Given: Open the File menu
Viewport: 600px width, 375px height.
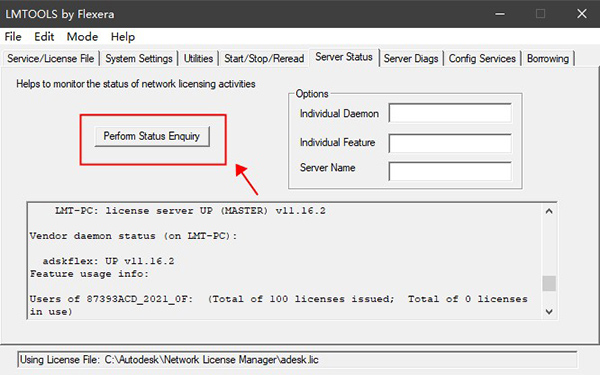Looking at the screenshot, I should click(x=13, y=37).
